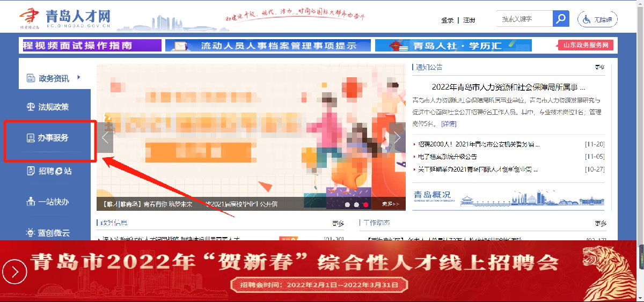Open 蓝创微云 in the sidebar

pyautogui.click(x=54, y=233)
